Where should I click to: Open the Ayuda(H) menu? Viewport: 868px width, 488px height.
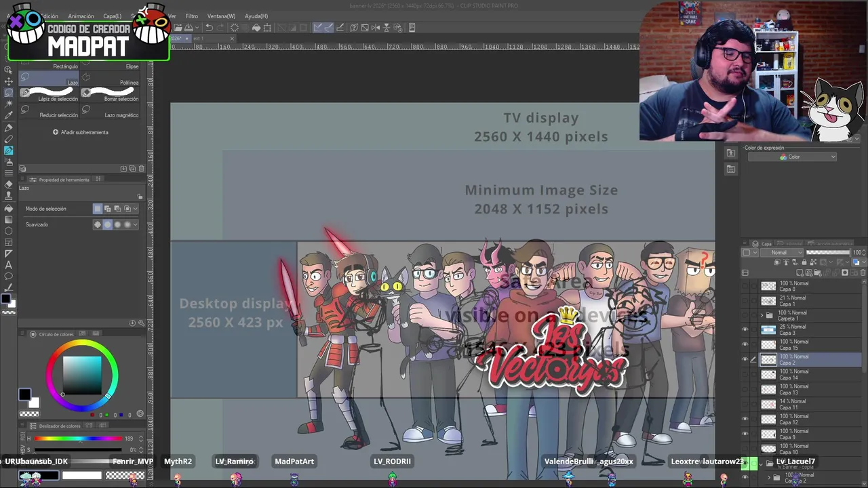(x=256, y=16)
